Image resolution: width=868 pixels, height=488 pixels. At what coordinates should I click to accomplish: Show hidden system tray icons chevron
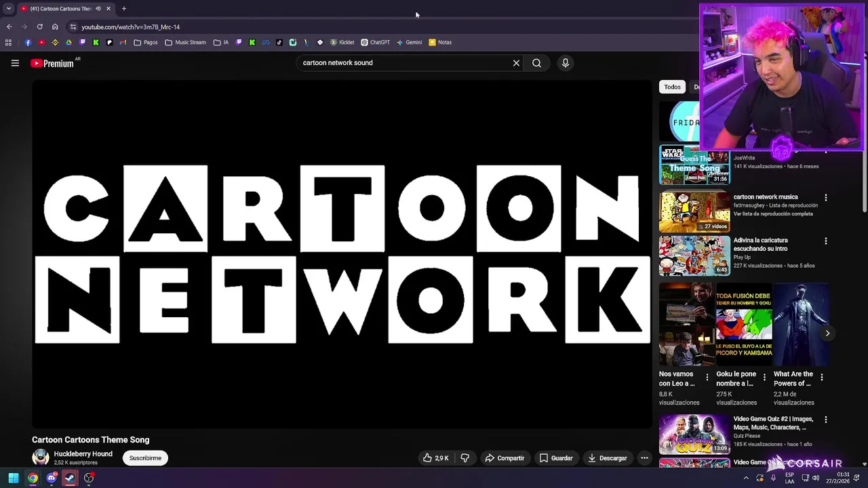point(746,478)
